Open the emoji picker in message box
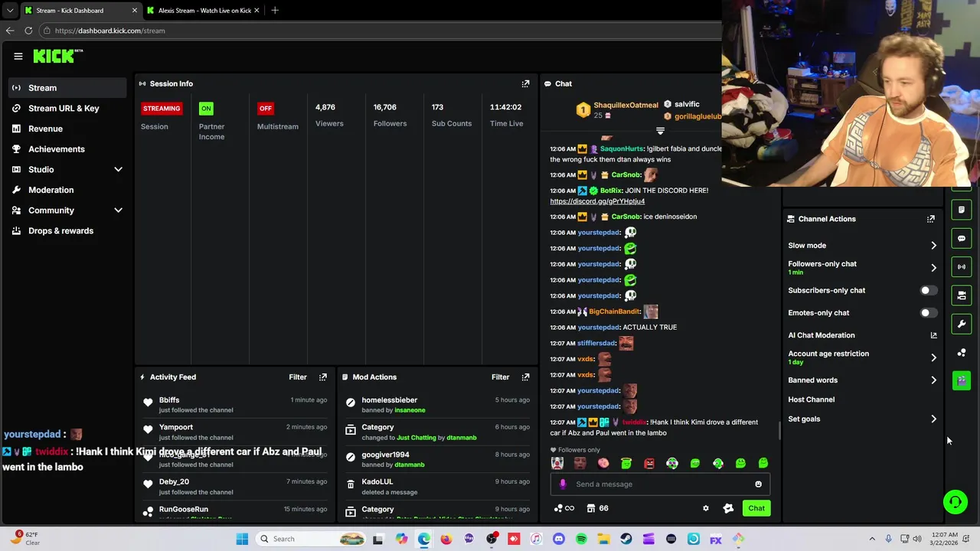Screen dimensions: 980x551 [x=758, y=484]
